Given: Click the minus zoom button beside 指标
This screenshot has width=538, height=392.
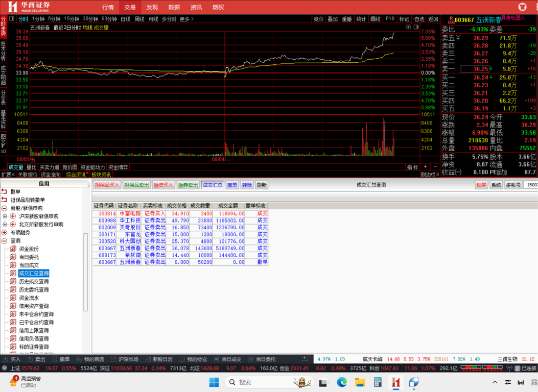Looking at the screenshot, I should (x=435, y=167).
